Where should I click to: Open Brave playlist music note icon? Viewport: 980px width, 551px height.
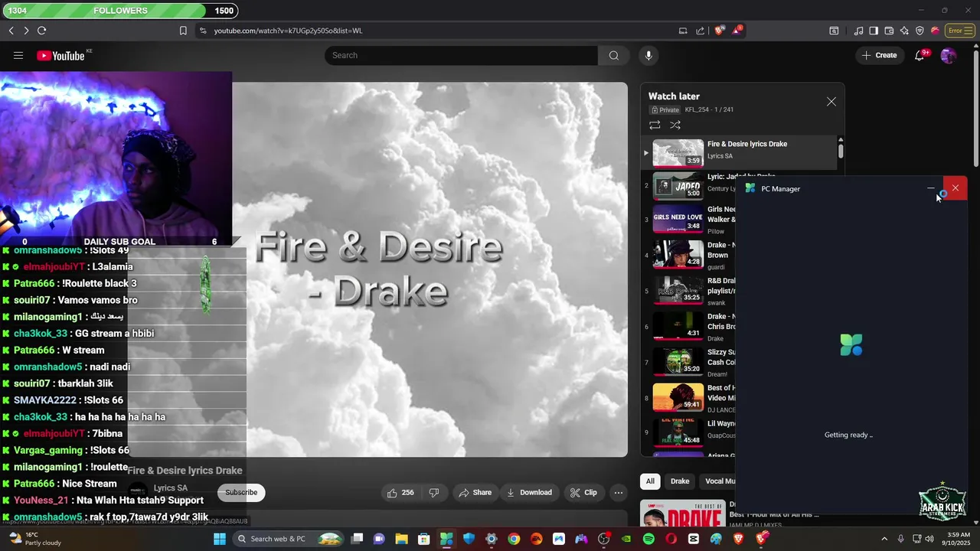pyautogui.click(x=859, y=31)
